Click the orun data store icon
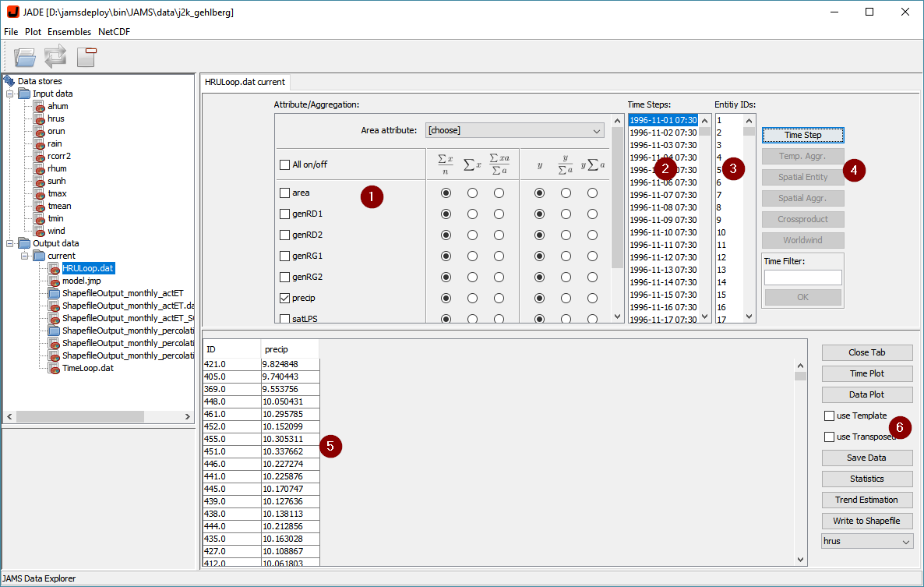This screenshot has height=587, width=924. pos(39,131)
